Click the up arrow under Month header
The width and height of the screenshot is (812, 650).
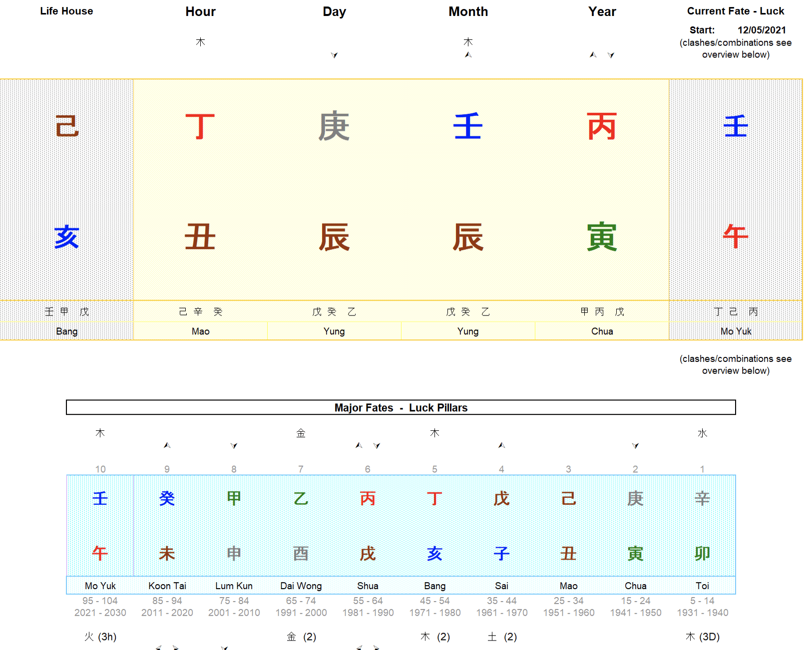(x=468, y=55)
